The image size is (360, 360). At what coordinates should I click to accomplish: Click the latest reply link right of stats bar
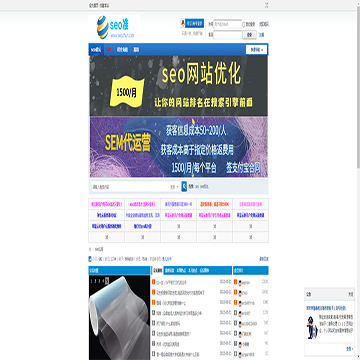[264, 259]
